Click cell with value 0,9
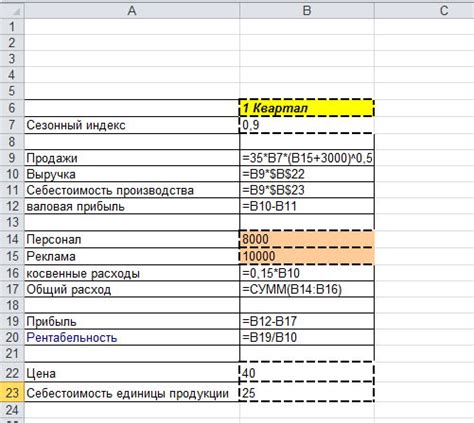The height and width of the screenshot is (423, 474). [x=307, y=125]
